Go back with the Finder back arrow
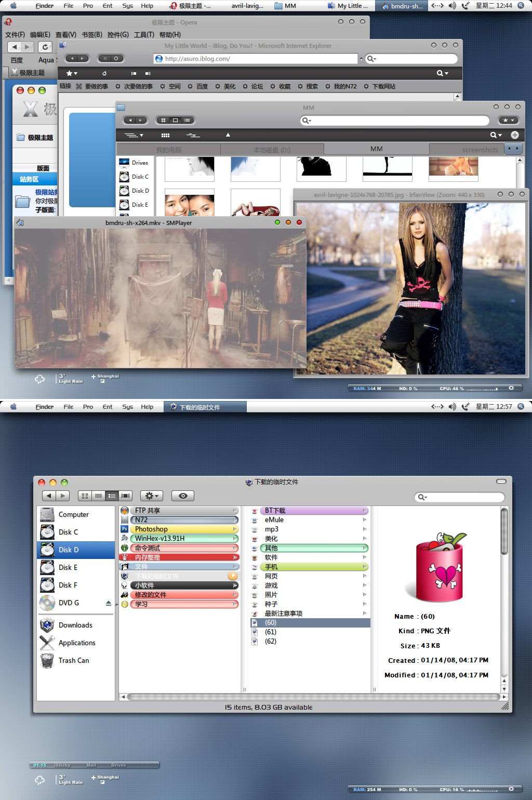Viewport: 532px width, 800px height. 49,496
